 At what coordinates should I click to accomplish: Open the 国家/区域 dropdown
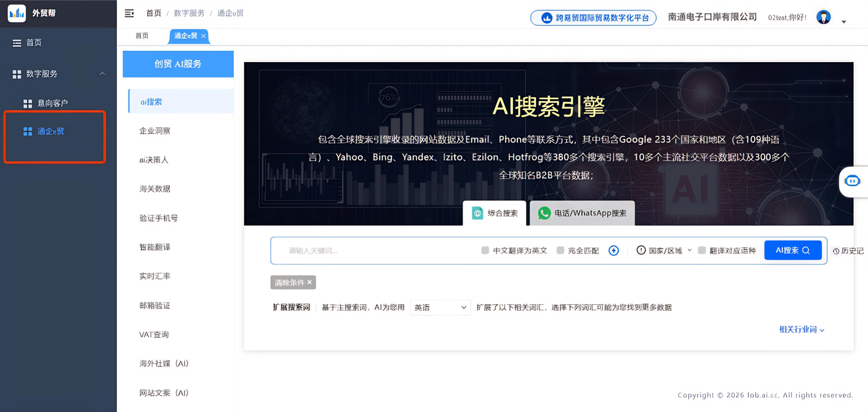[x=664, y=250]
